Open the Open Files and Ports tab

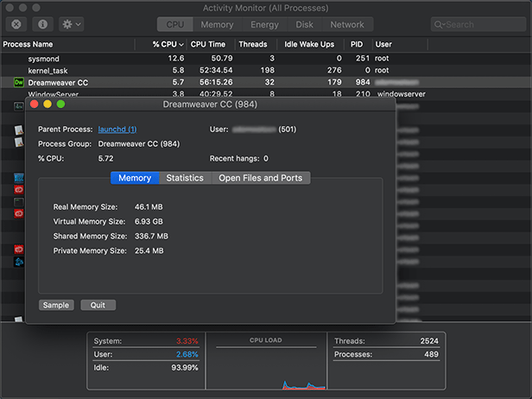click(261, 178)
